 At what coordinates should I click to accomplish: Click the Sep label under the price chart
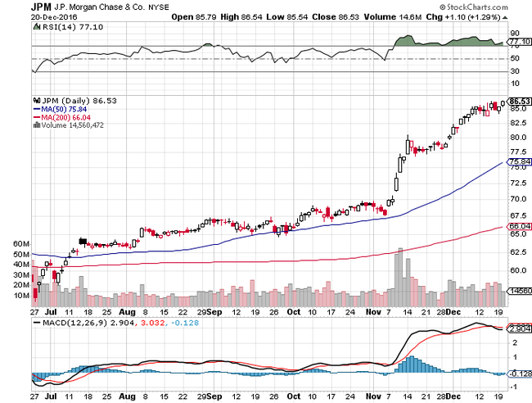[x=214, y=312]
